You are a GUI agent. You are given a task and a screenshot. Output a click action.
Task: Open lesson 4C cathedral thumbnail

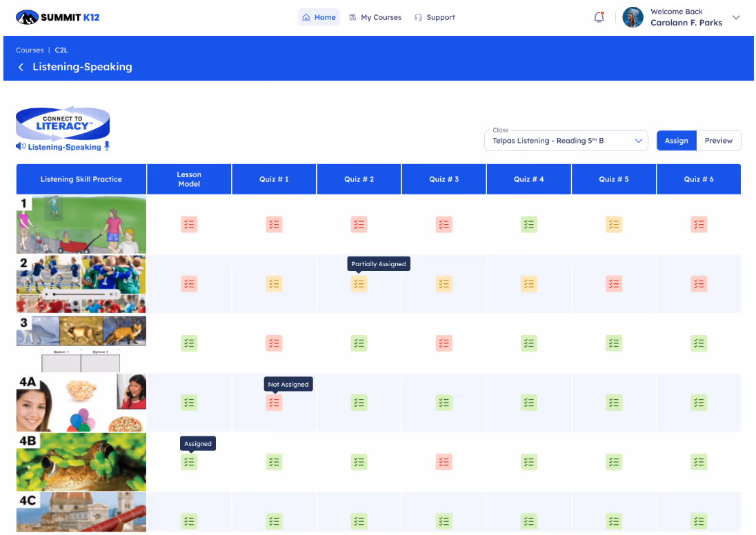(x=81, y=512)
